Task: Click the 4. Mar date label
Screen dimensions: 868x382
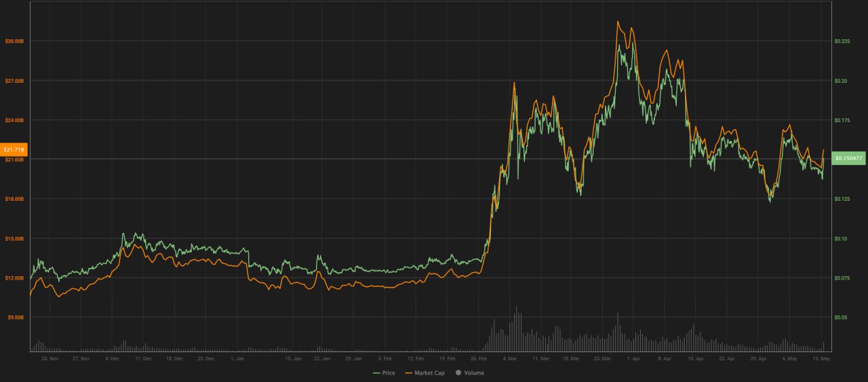Action: click(510, 358)
